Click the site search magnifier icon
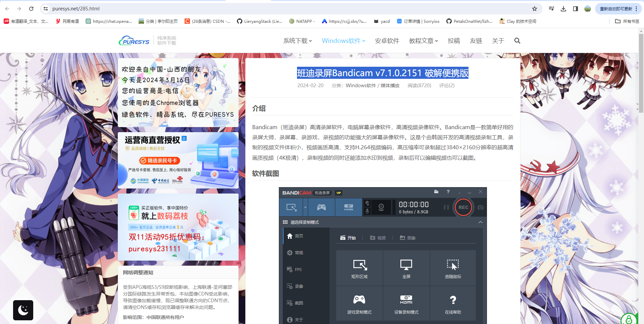The height and width of the screenshot is (324, 644). (x=517, y=41)
